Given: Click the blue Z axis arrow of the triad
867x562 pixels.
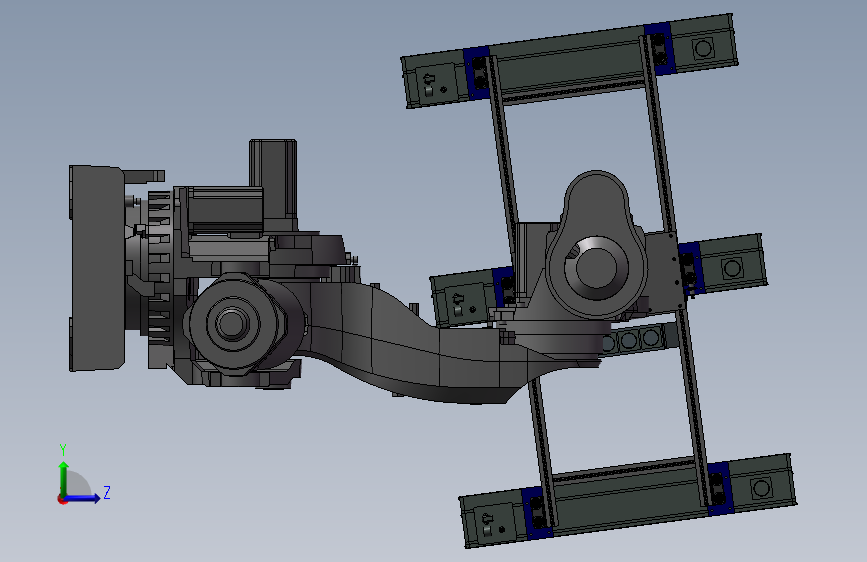Looking at the screenshot, I should (x=83, y=498).
